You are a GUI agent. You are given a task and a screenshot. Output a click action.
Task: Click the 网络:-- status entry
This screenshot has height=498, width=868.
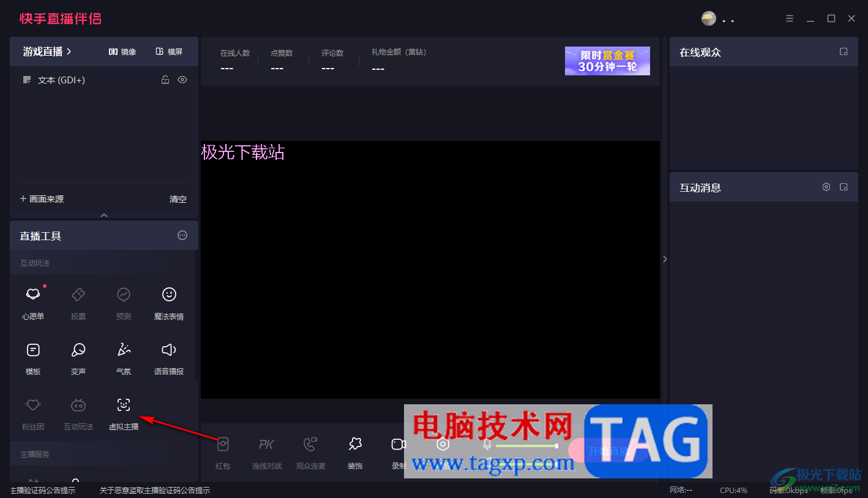pos(681,490)
